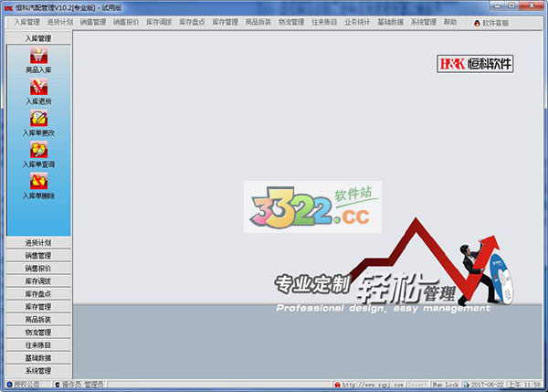Click the red home icon beside website URL
The image size is (548, 392).
click(x=337, y=385)
